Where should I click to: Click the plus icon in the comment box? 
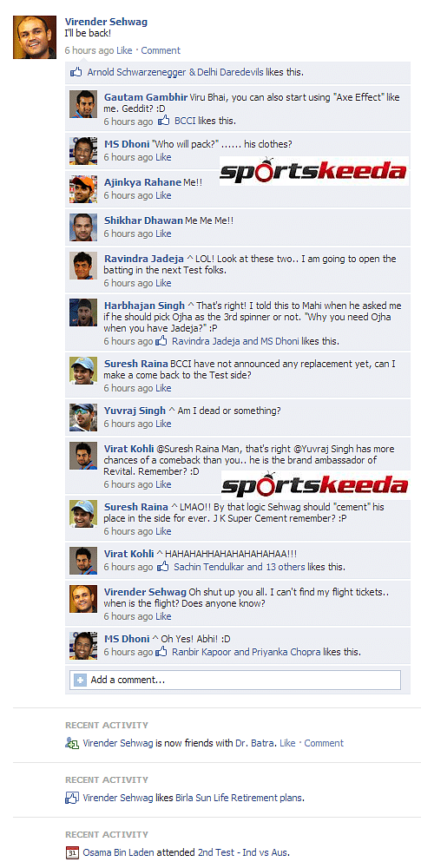[81, 680]
